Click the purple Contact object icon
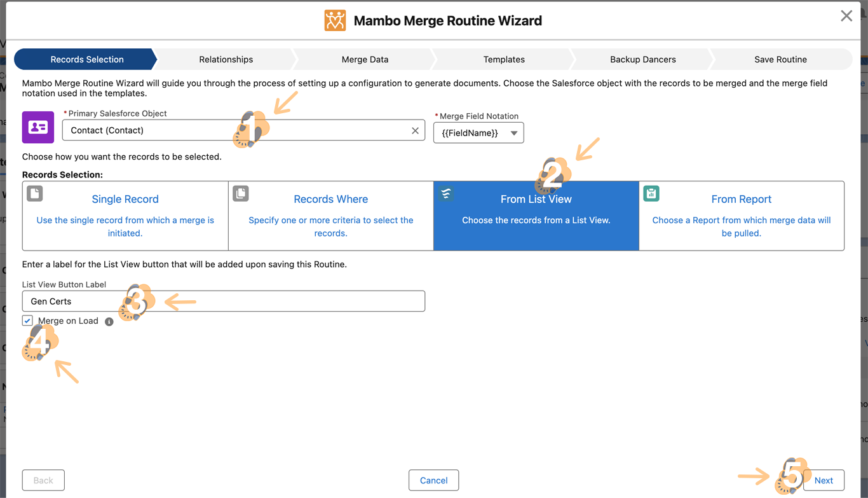Viewport: 868px width, 498px height. tap(38, 127)
